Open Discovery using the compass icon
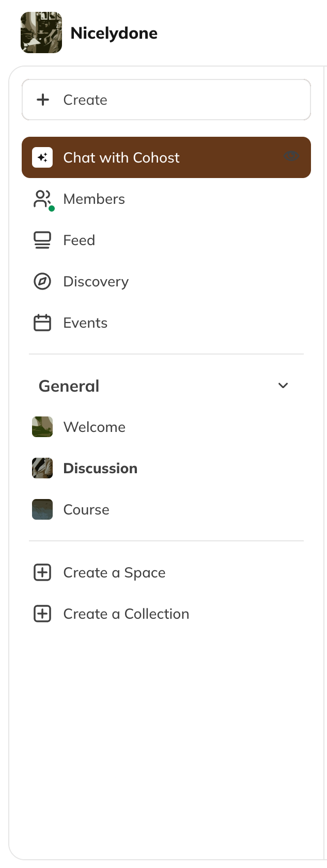327x868 pixels. pyautogui.click(x=42, y=281)
